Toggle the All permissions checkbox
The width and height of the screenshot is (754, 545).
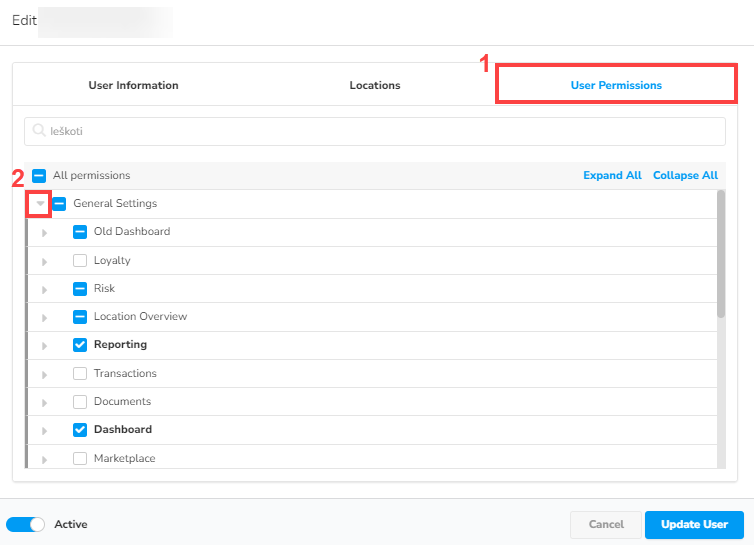(39, 176)
